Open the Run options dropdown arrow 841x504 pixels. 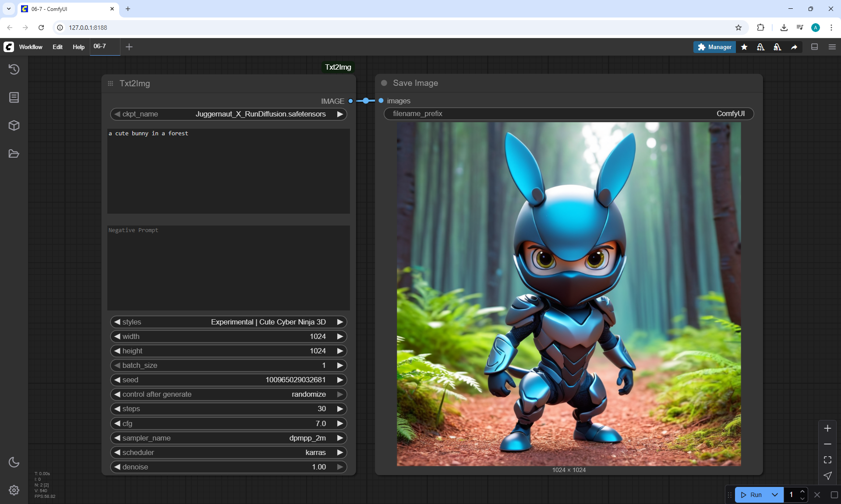[x=774, y=495]
